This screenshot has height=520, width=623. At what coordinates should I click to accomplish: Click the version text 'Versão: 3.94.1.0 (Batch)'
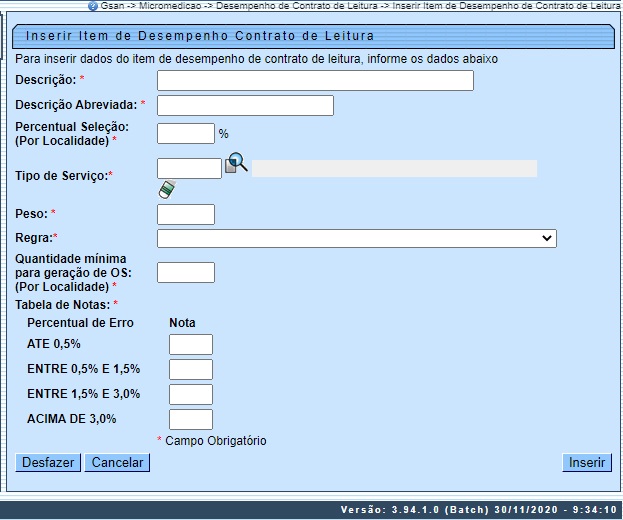415,510
